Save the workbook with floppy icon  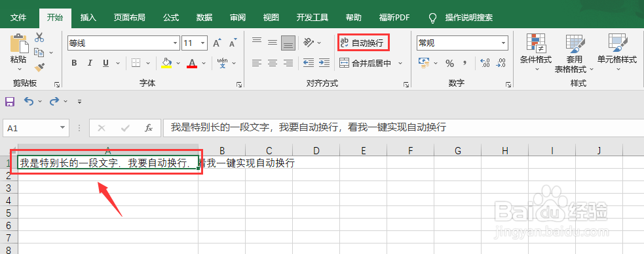click(x=10, y=101)
